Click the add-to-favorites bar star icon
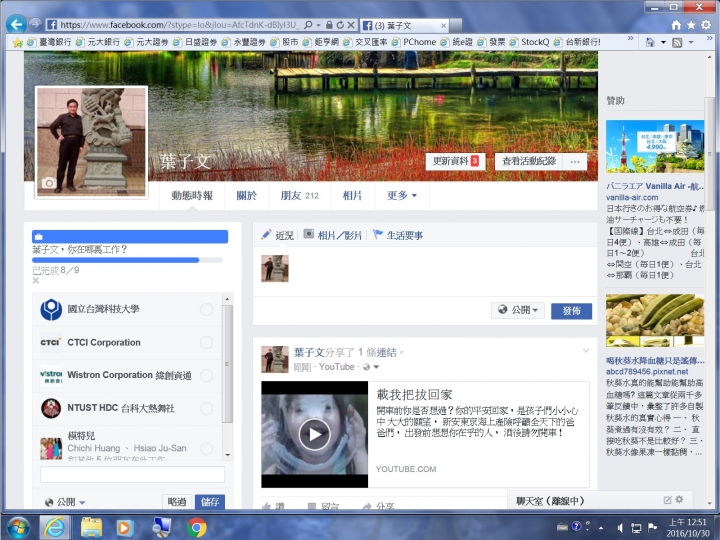The height and width of the screenshot is (540, 720). [x=18, y=43]
